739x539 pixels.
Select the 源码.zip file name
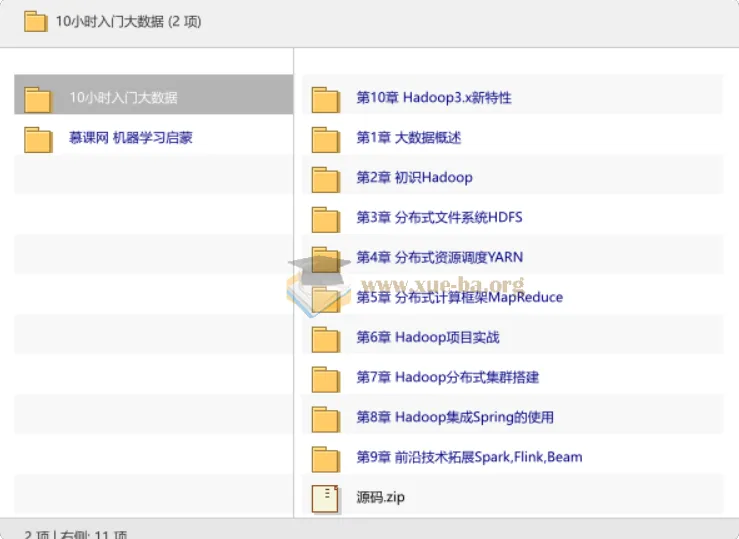point(380,497)
